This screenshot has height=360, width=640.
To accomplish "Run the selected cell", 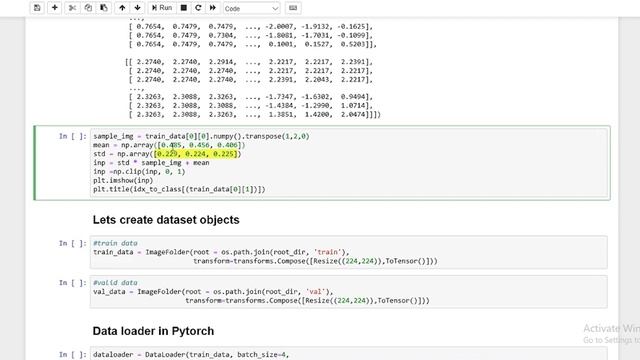I will click(162, 8).
